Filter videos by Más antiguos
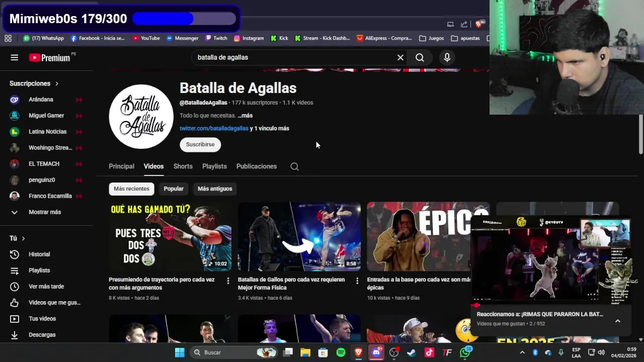This screenshot has height=362, width=644. pyautogui.click(x=215, y=189)
